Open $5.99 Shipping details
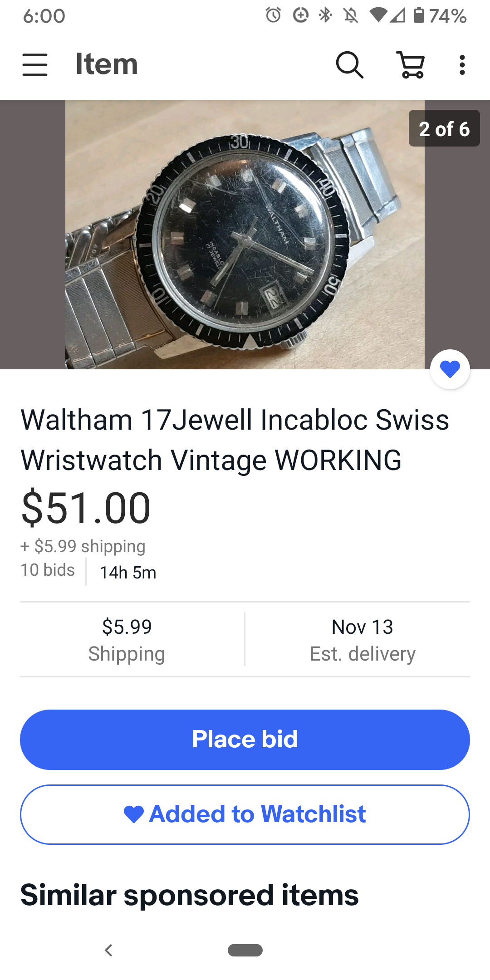The height and width of the screenshot is (980, 490). (x=127, y=640)
